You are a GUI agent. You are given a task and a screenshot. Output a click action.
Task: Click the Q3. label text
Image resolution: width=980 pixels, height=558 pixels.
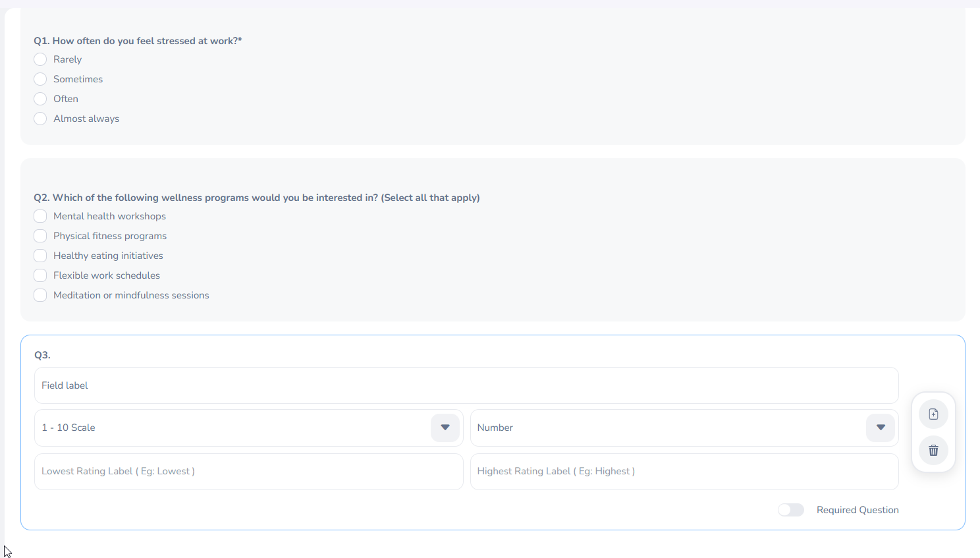point(42,355)
